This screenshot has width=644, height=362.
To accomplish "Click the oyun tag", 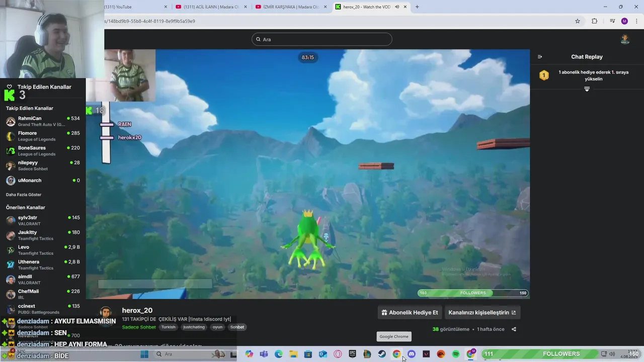I will click(x=217, y=327).
